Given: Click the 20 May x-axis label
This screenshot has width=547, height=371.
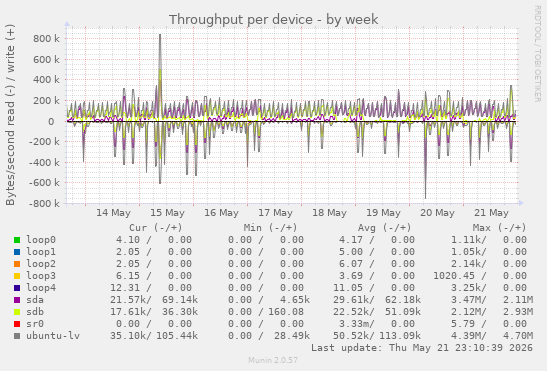Looking at the screenshot, I should tap(437, 213).
